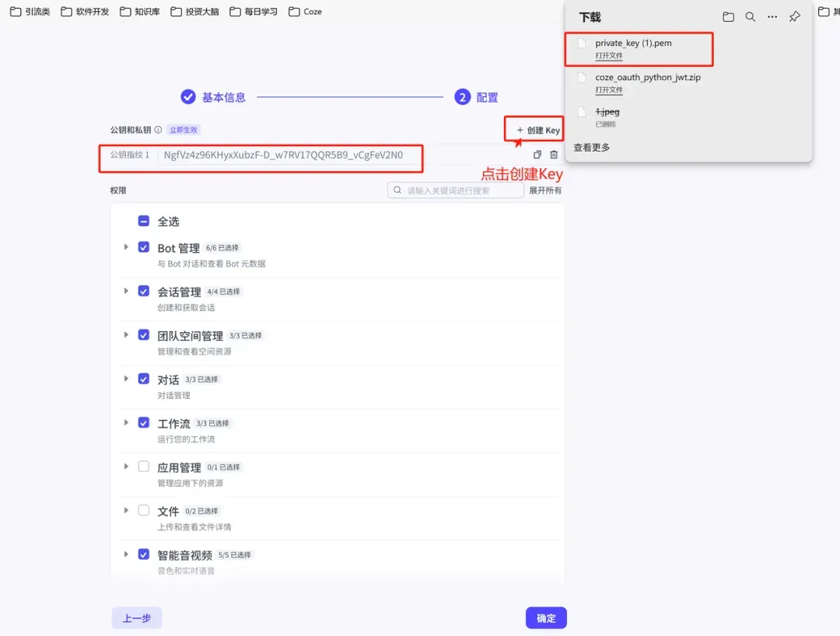
Task: Uncheck the Bot 管理 checkbox
Action: (144, 247)
